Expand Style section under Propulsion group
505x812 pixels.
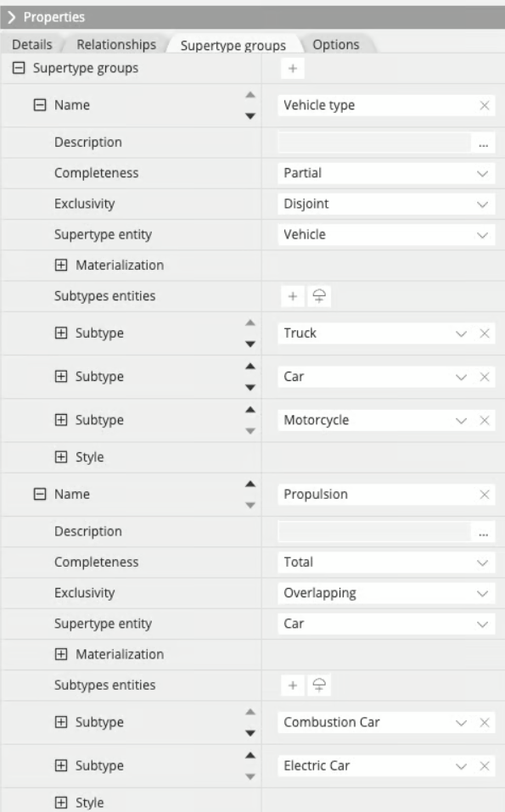pyautogui.click(x=61, y=803)
